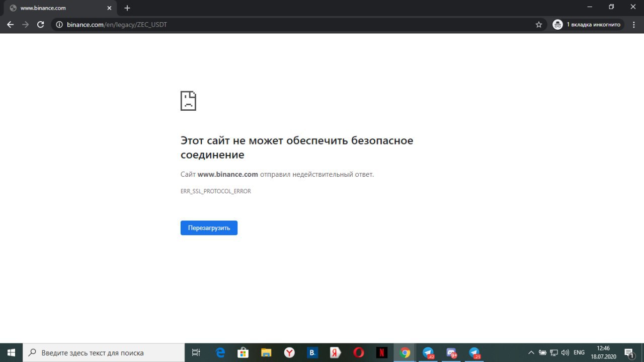Open Windows Start menu

point(11,352)
